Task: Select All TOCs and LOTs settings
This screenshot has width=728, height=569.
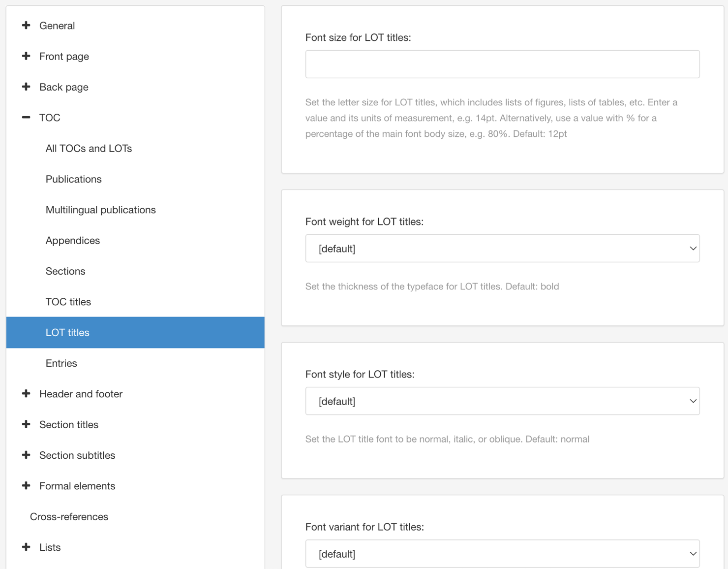Action: click(x=89, y=148)
